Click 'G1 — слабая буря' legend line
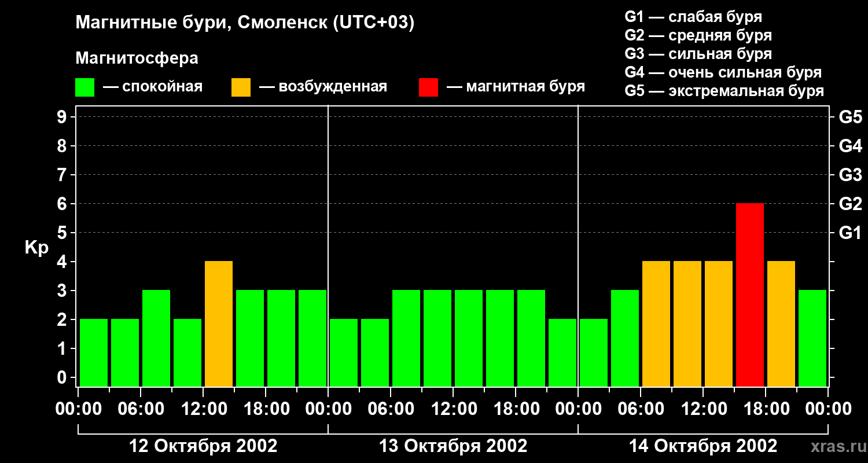The width and height of the screenshot is (868, 463). tap(693, 17)
